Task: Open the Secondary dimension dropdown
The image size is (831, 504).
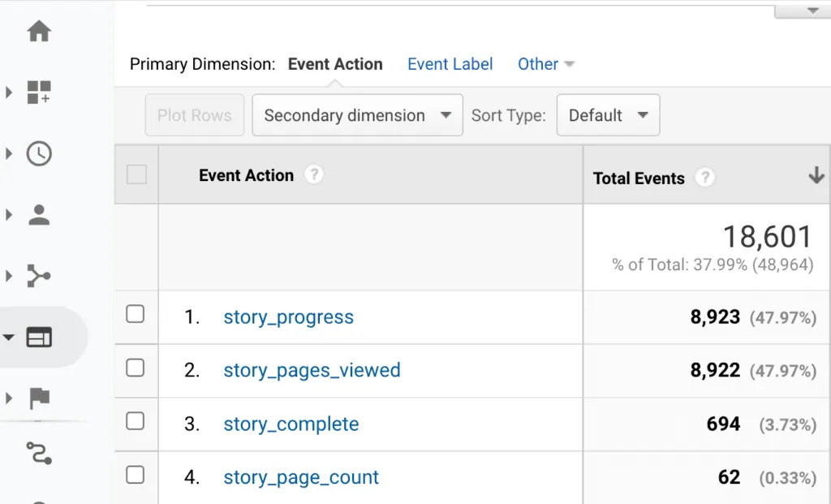Action: coord(357,115)
